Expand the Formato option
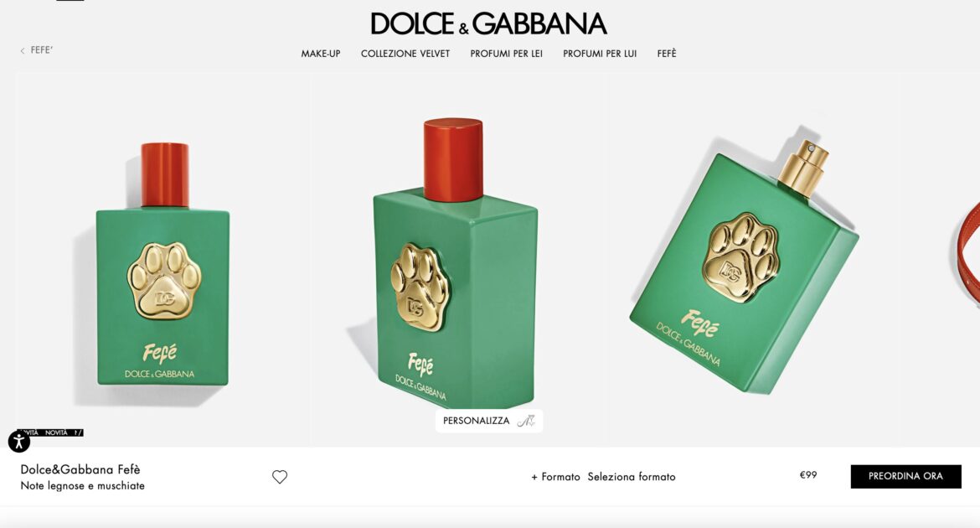The image size is (980, 528). pyautogui.click(x=555, y=477)
